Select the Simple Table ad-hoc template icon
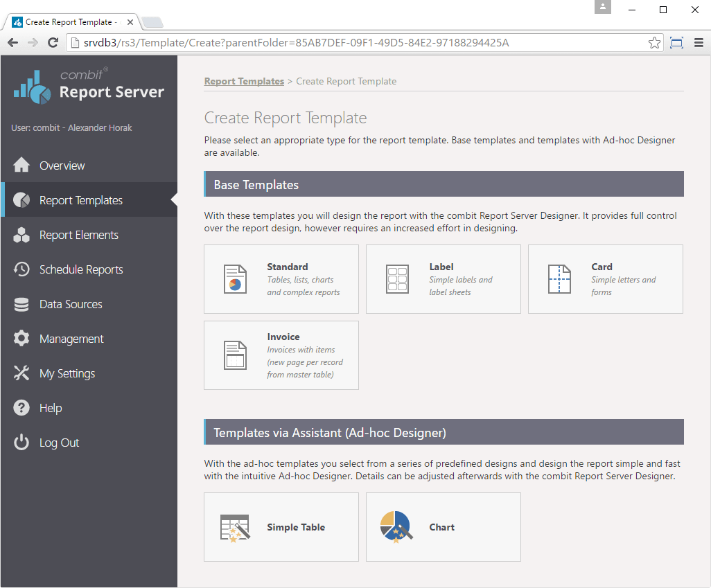The height and width of the screenshot is (588, 711). 236,527
